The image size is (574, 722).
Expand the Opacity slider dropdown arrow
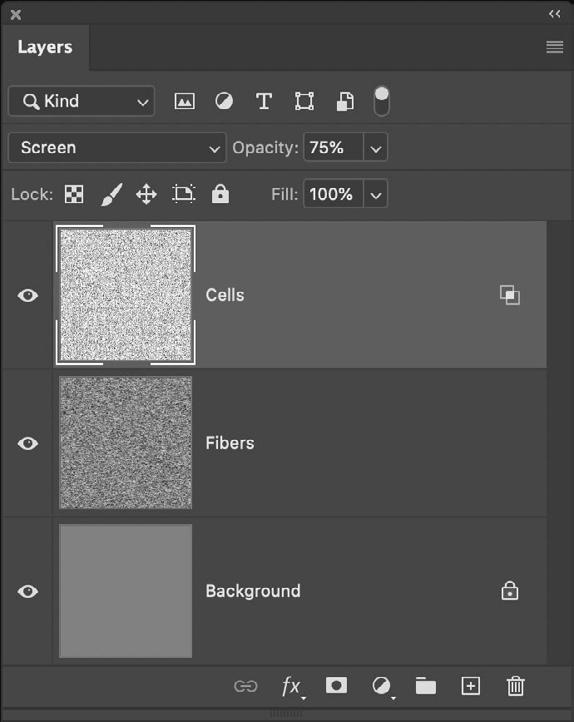tap(376, 148)
